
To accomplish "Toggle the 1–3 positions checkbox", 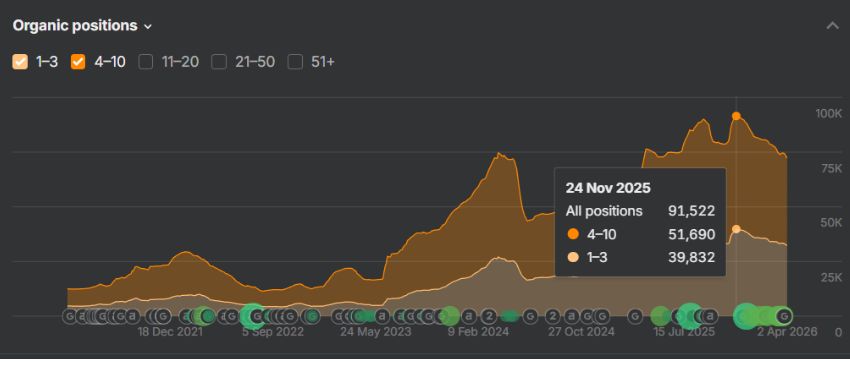I will 20,62.
